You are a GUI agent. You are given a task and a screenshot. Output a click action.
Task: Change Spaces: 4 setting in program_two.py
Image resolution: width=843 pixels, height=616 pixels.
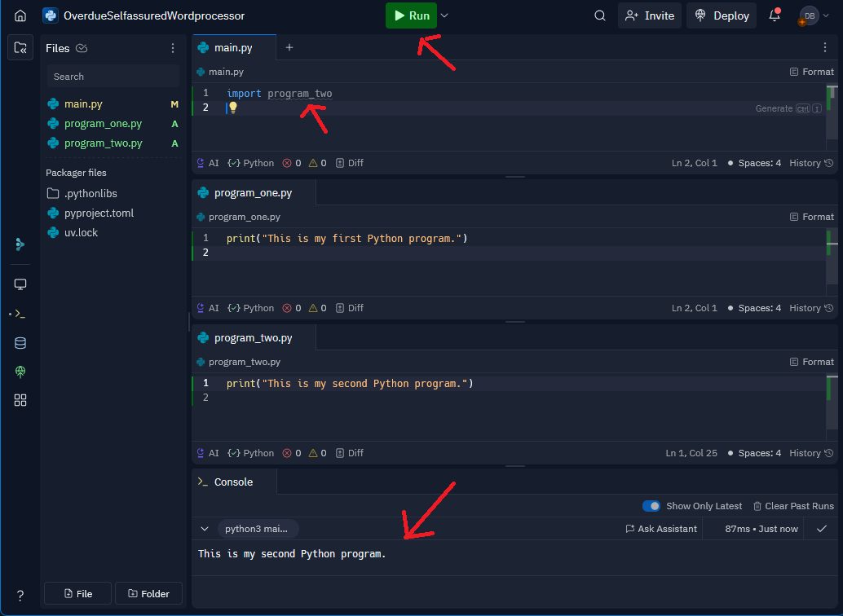coord(754,453)
